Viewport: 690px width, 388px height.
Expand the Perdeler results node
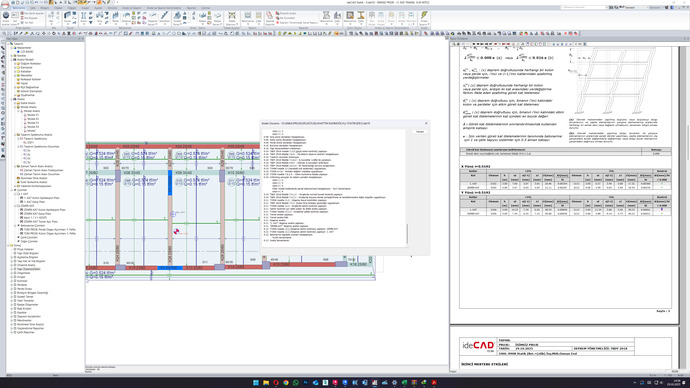pyautogui.click(x=12, y=285)
